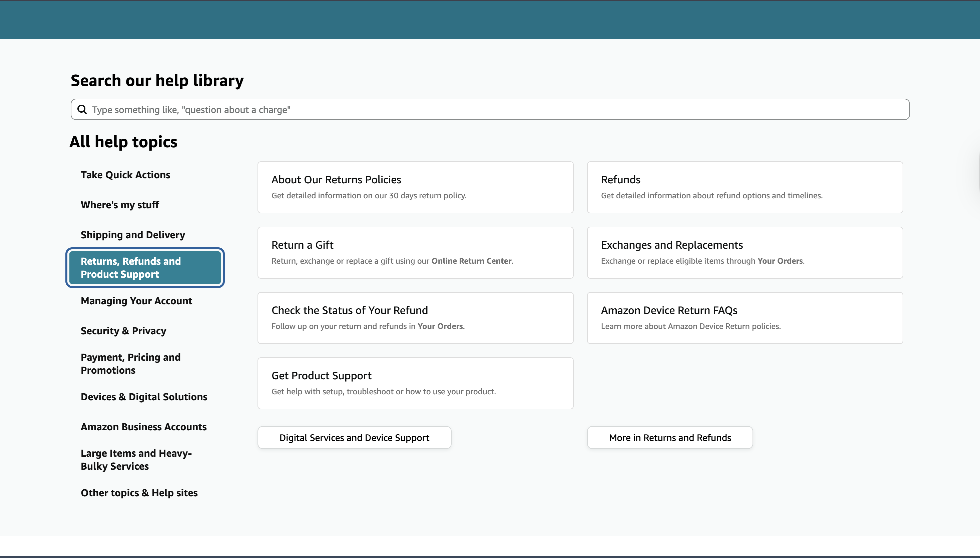Viewport: 980px width, 558px height.
Task: Open Security & Privacy help topic
Action: click(x=123, y=331)
